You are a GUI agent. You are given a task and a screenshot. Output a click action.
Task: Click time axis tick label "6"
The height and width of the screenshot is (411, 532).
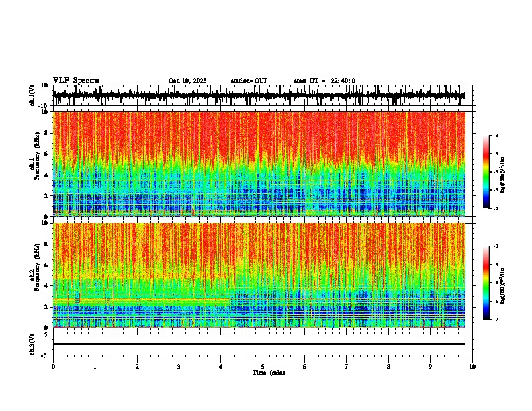pos(304,367)
